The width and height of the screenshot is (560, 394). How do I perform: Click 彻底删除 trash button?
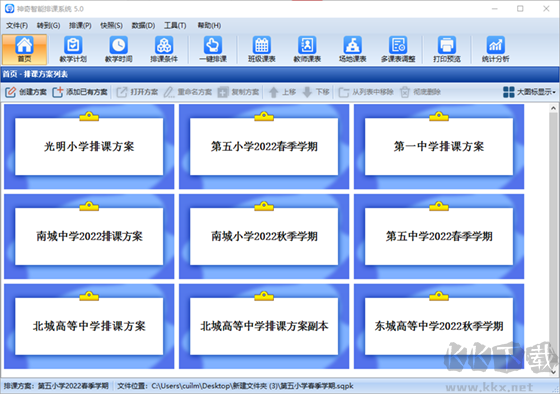click(x=420, y=92)
